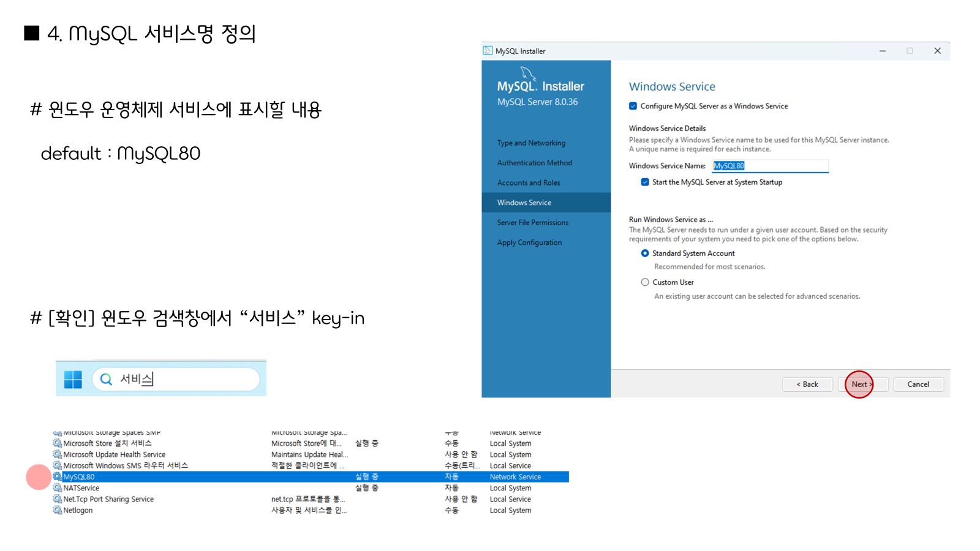Click the Next button
The image size is (980, 551).
(x=863, y=384)
